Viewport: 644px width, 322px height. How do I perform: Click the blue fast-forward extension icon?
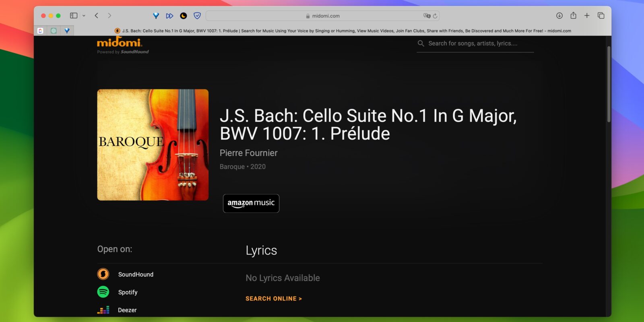click(x=169, y=16)
